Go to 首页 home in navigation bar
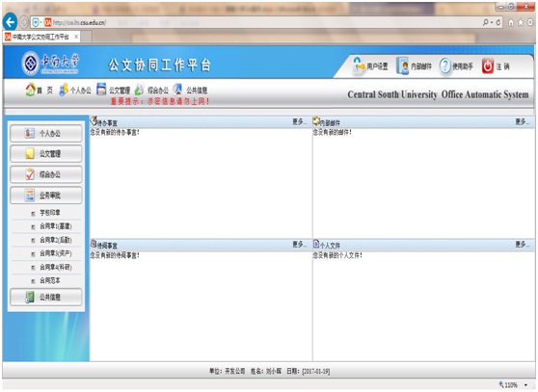Screen dimensions: 538x392 point(40,90)
